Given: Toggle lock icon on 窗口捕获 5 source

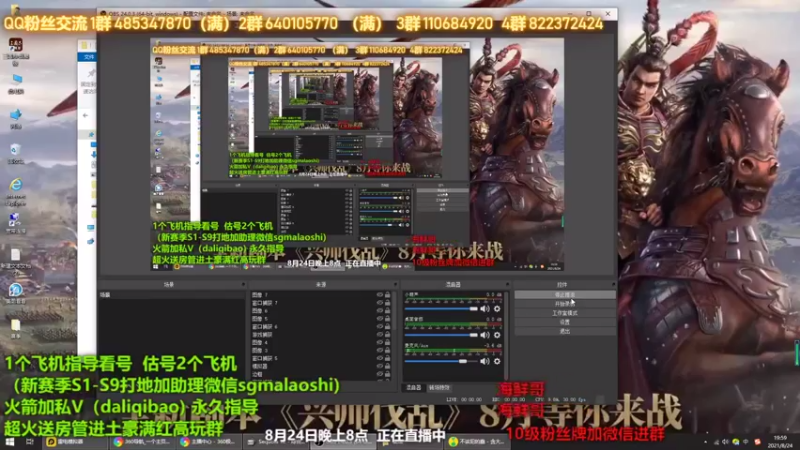Looking at the screenshot, I should (x=387, y=358).
